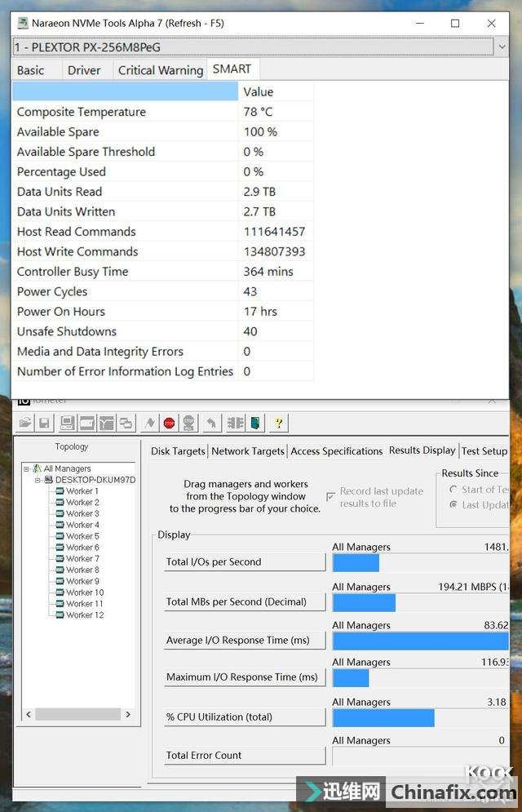
Task: Open the Access Specifications tab
Action: (x=336, y=451)
